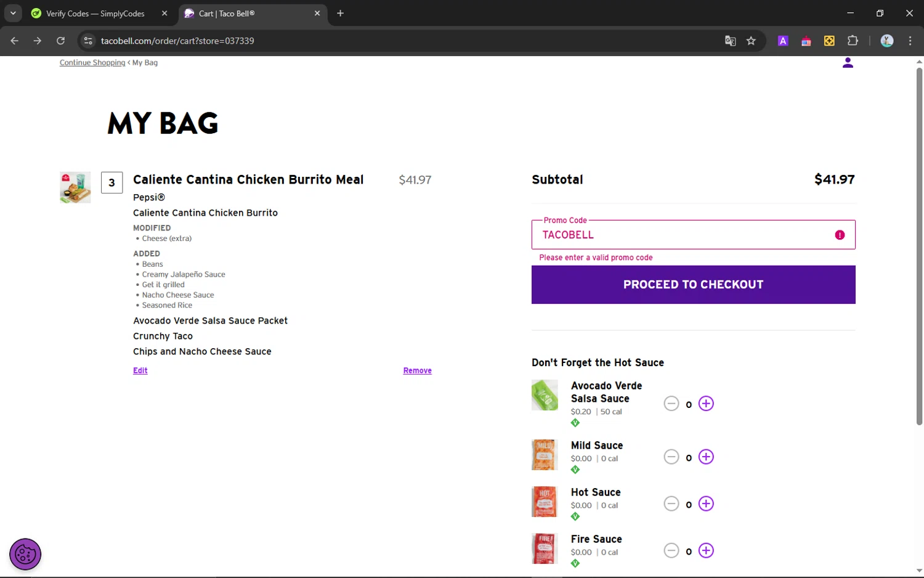924x578 pixels.
Task: Open a new browser tab
Action: click(340, 13)
